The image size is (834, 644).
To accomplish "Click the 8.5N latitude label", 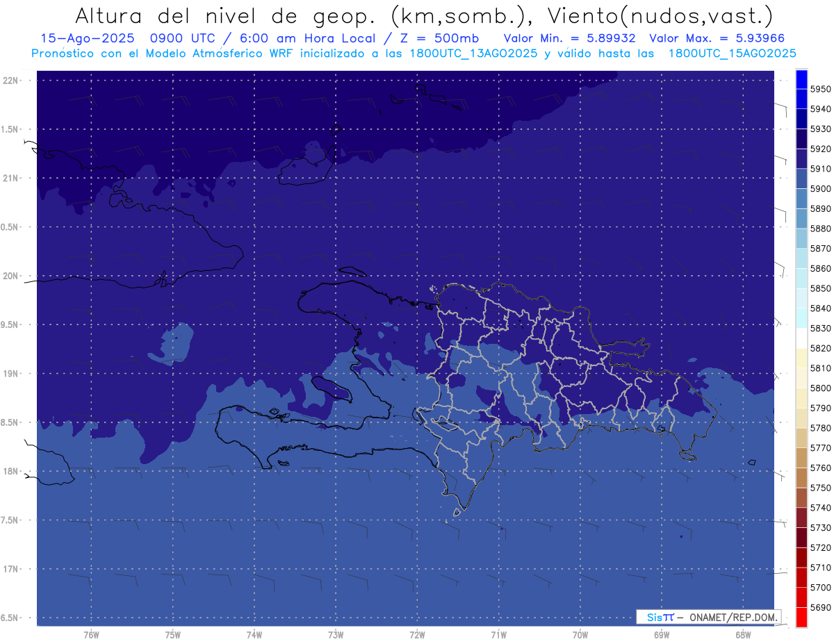I will click(10, 422).
